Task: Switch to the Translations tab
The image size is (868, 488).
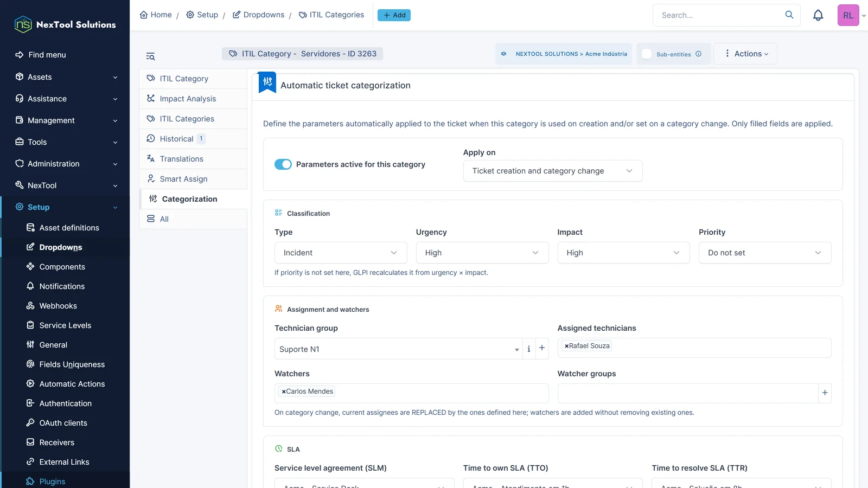Action: [x=193, y=159]
